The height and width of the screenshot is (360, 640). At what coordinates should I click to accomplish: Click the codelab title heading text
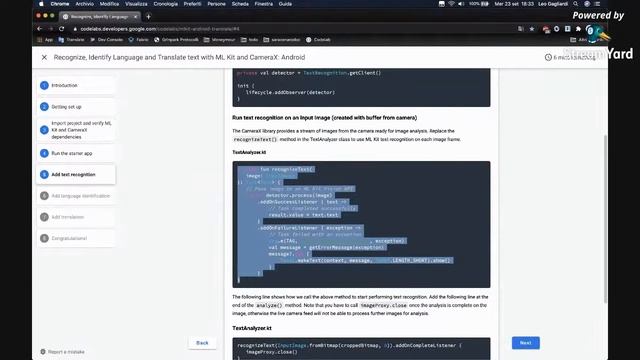click(x=179, y=58)
